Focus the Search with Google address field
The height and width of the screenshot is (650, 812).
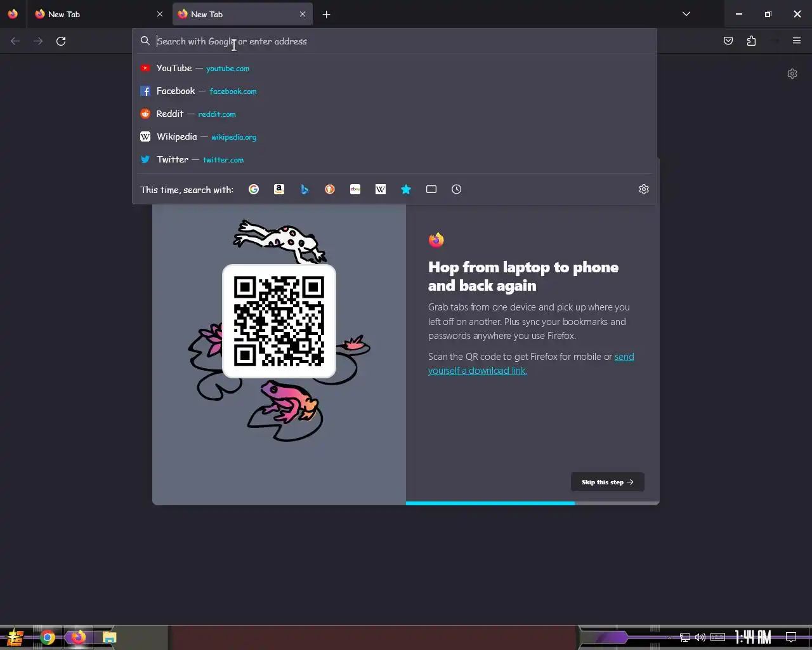coord(395,41)
